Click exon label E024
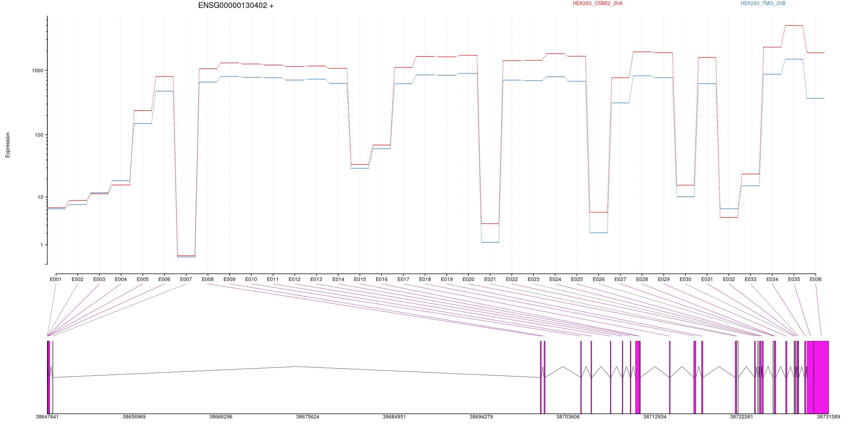The height and width of the screenshot is (434, 868). click(x=555, y=279)
